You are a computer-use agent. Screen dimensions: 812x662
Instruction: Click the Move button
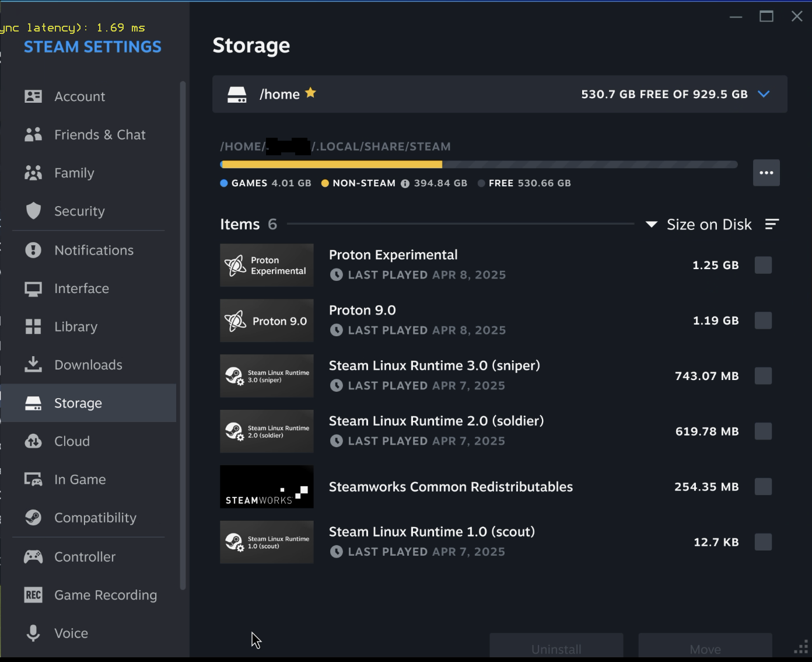(x=705, y=647)
